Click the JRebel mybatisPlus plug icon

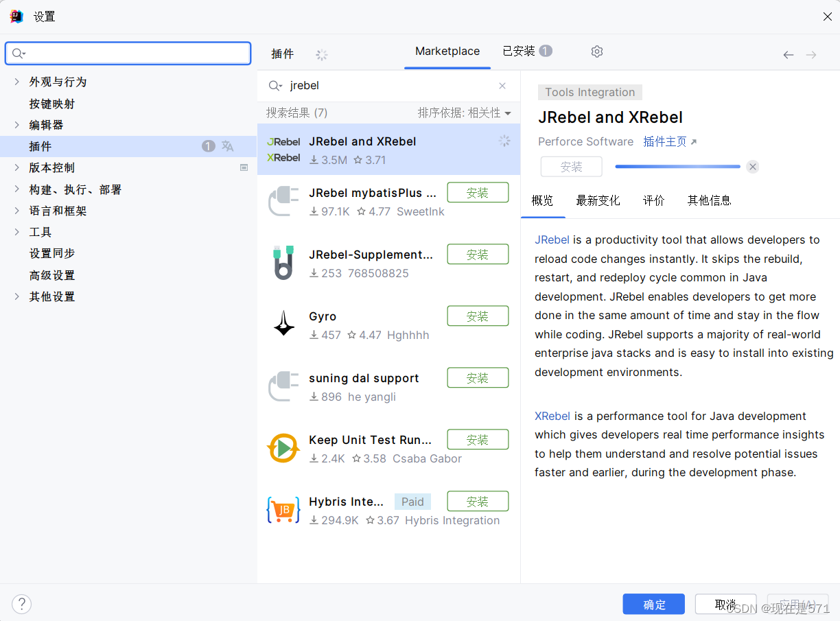click(283, 201)
